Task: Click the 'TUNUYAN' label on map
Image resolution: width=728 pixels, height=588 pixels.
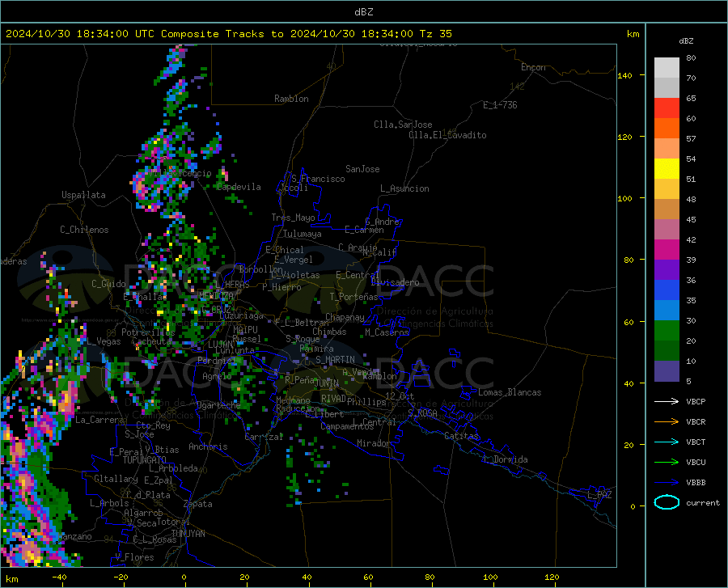Action: point(188,534)
